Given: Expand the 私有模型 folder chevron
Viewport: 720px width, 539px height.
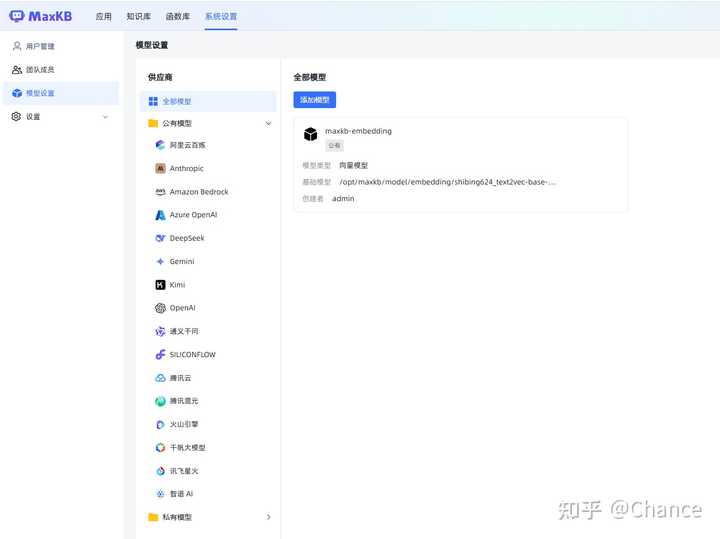Looking at the screenshot, I should coord(269,517).
